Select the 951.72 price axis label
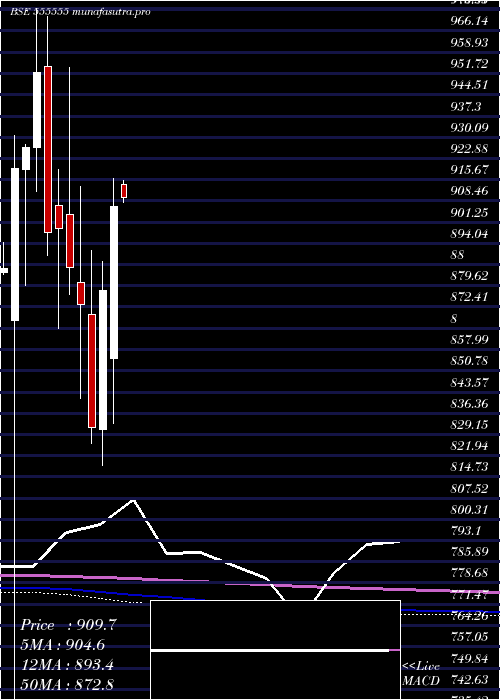Screen dimensions: 500x700 (469, 63)
